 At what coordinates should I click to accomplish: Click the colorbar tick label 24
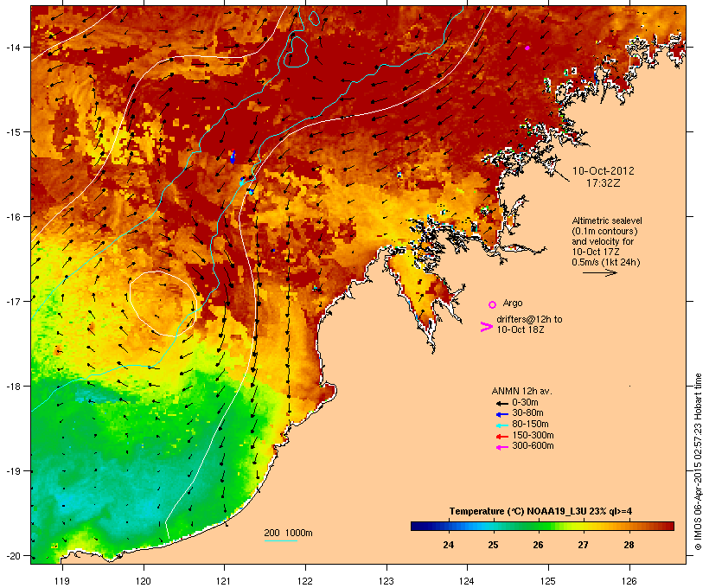click(x=448, y=545)
